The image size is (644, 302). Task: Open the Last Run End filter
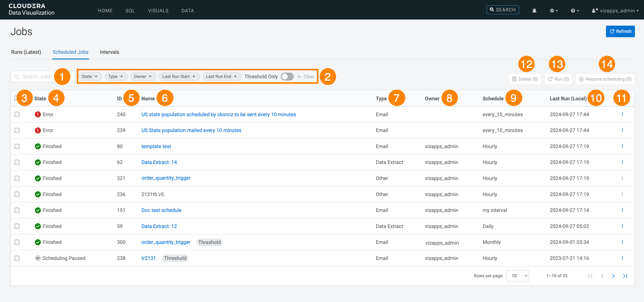[222, 77]
